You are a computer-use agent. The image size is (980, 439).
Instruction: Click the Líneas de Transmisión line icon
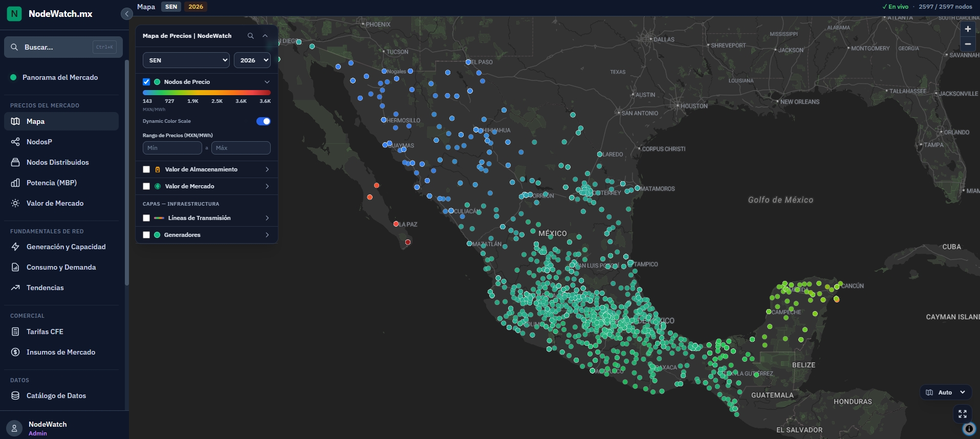tap(159, 218)
